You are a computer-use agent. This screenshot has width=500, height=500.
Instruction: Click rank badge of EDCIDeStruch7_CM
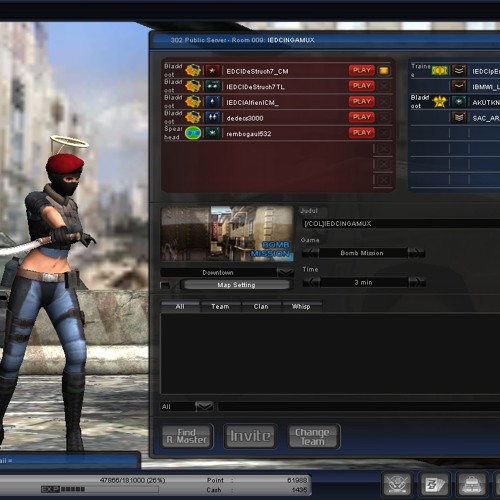[x=212, y=71]
